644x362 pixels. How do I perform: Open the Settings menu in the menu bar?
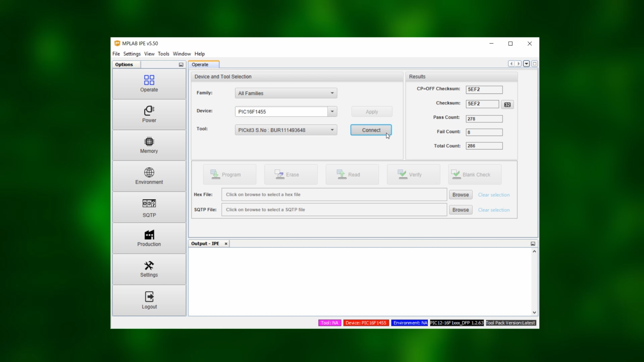click(x=132, y=54)
